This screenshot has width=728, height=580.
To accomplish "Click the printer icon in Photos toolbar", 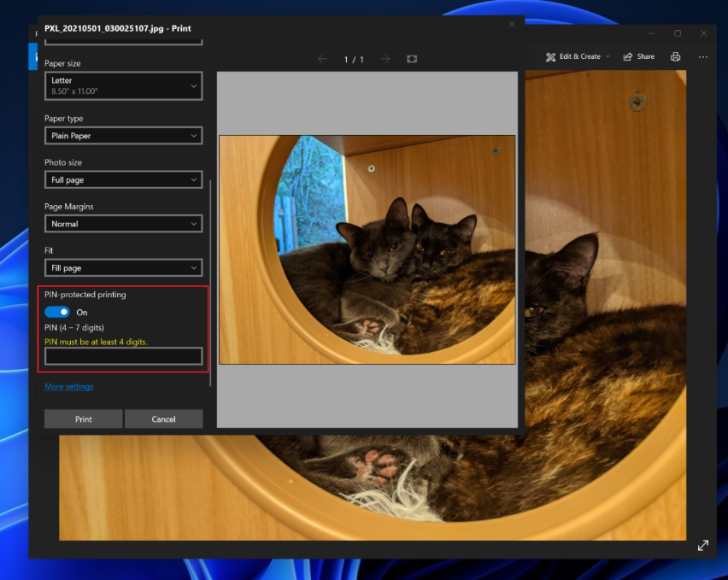I will click(x=676, y=56).
